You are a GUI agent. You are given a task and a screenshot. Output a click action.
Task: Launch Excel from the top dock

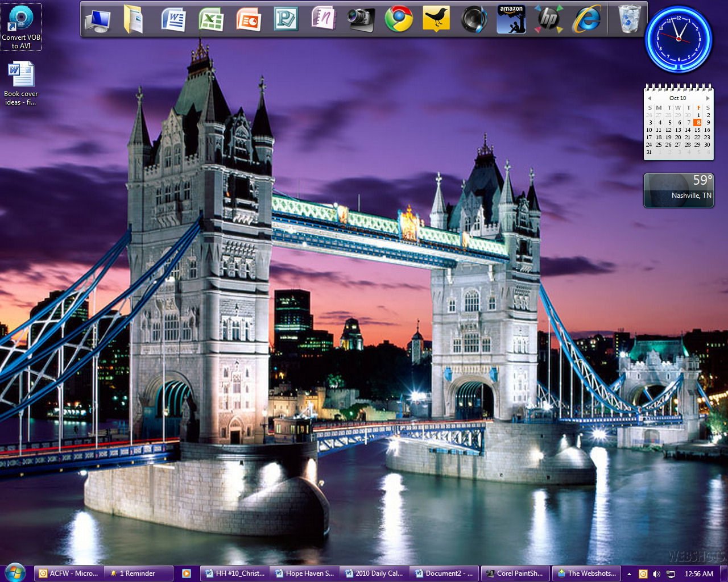pos(211,20)
